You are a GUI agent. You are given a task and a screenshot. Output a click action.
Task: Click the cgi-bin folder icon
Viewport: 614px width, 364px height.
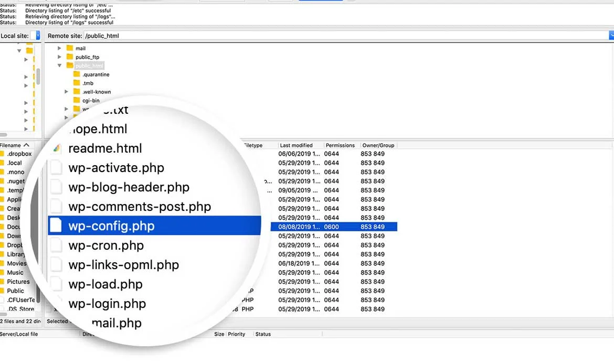pyautogui.click(x=77, y=101)
